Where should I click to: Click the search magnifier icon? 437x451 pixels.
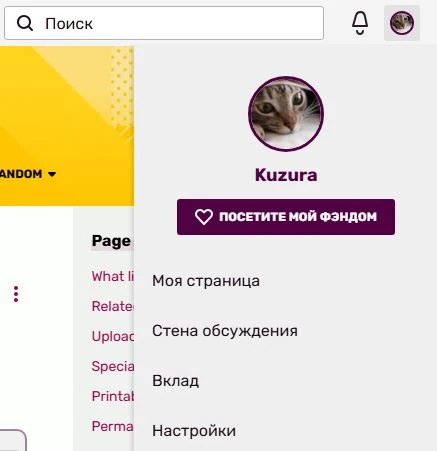25,23
